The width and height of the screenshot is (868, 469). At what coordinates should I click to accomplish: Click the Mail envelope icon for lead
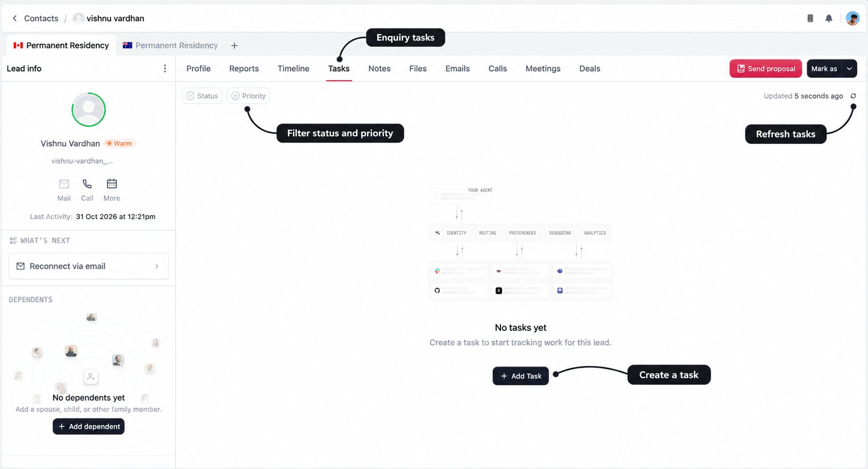pyautogui.click(x=64, y=184)
